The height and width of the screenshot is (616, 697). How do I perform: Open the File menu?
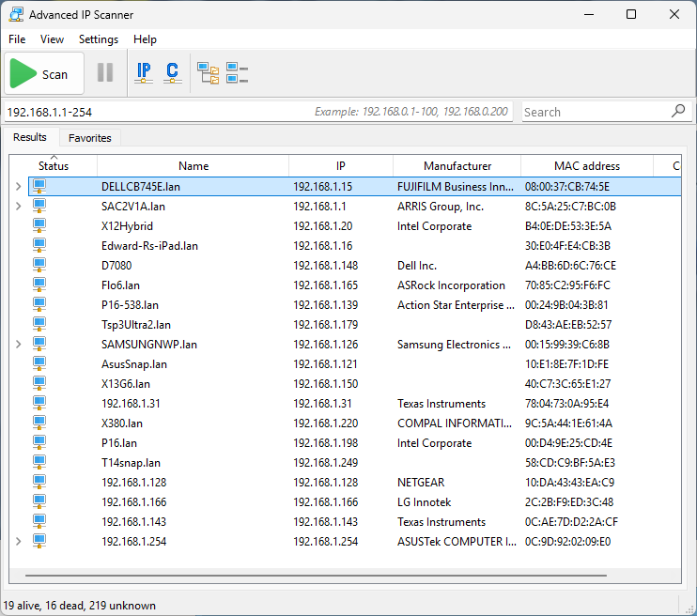(17, 39)
